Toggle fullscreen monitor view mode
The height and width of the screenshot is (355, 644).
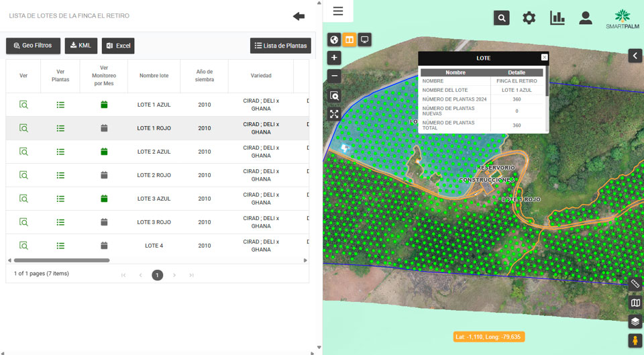pyautogui.click(x=364, y=40)
